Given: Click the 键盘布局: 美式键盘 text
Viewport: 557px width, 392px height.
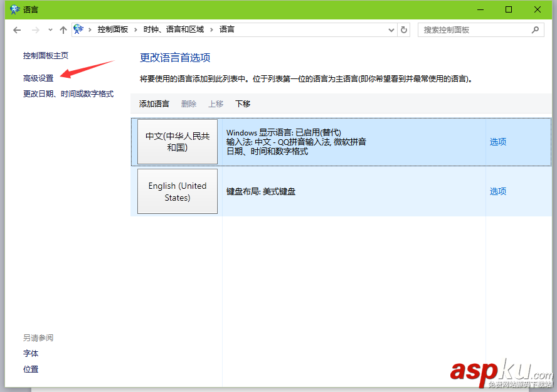Looking at the screenshot, I should [261, 192].
